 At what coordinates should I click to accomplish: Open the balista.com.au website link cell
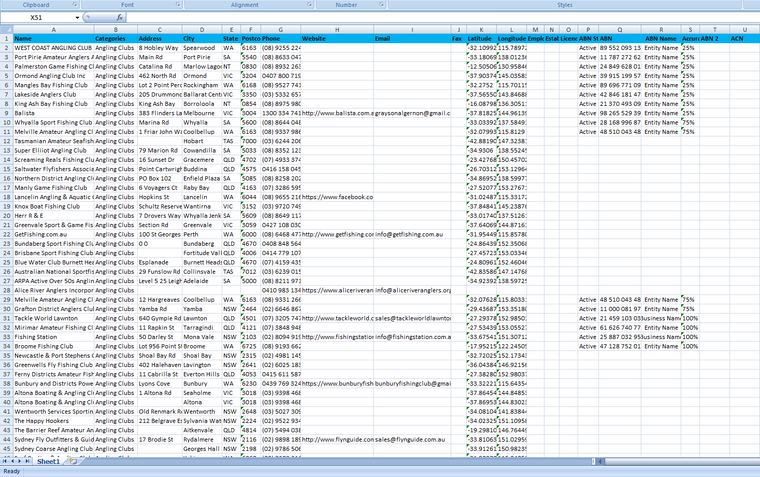tap(335, 114)
